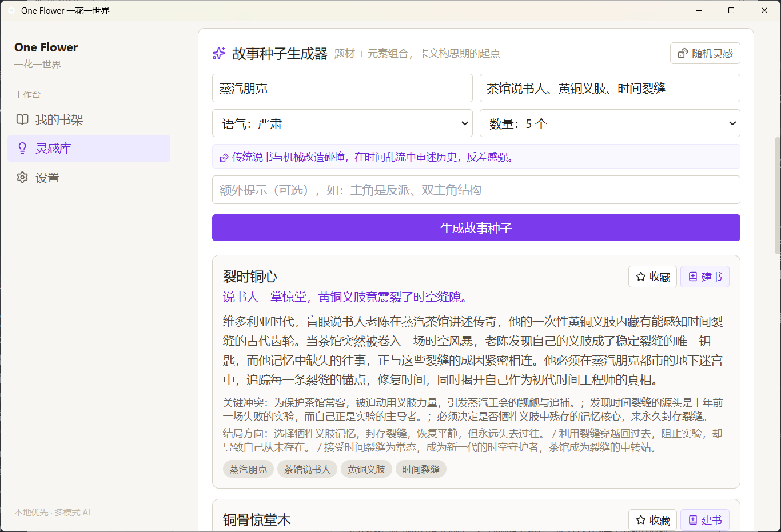Click the 裂时铜心 card title
This screenshot has width=781, height=532.
click(250, 277)
